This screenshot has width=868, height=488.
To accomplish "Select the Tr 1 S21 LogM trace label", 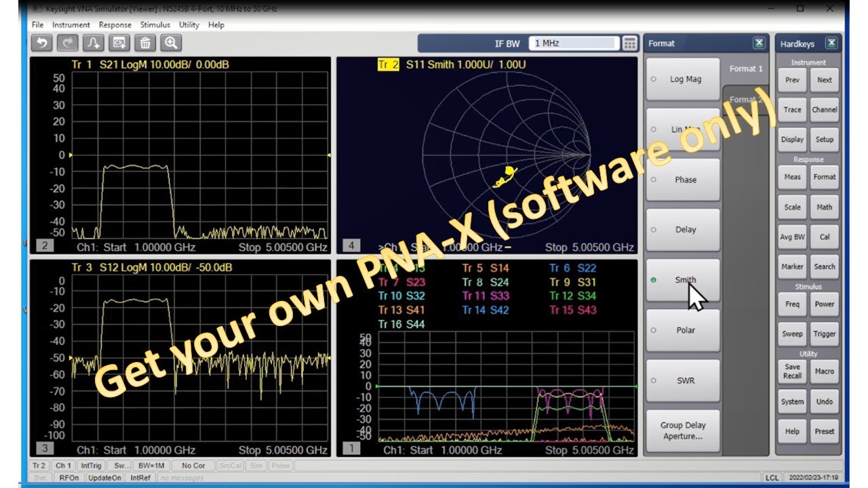I will point(150,65).
